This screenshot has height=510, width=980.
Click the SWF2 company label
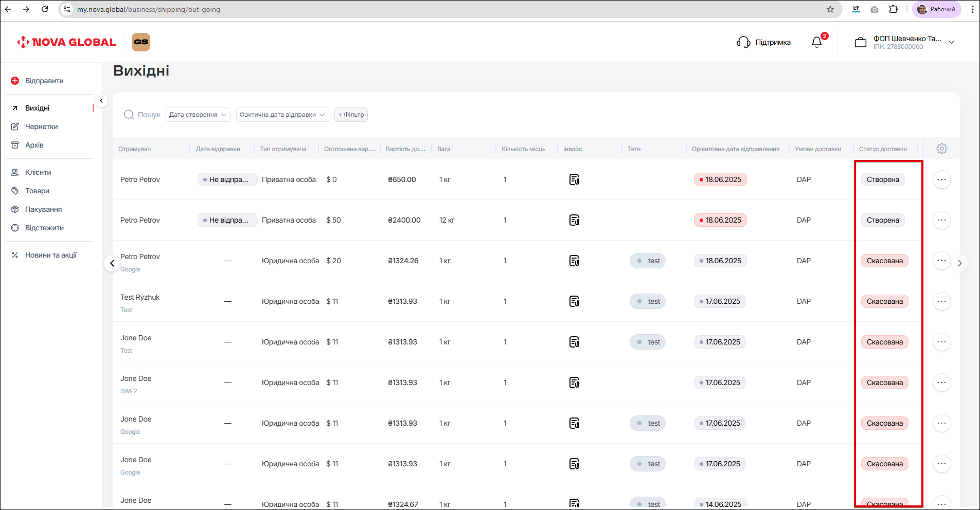[129, 391]
